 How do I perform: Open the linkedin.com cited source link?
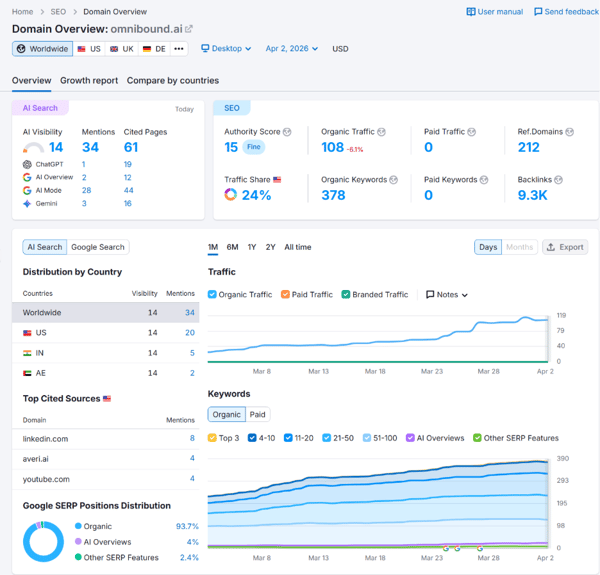tap(46, 438)
